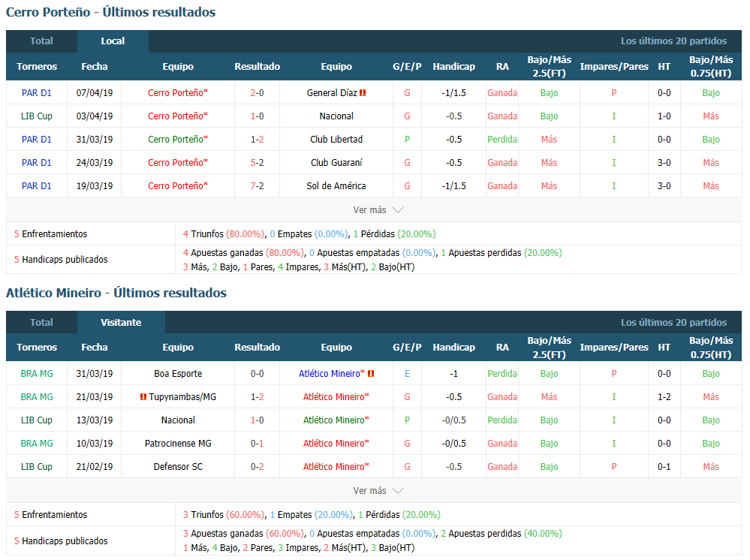Select Local tab in Cerro Porteño table
The height and width of the screenshot is (560, 750).
(113, 41)
